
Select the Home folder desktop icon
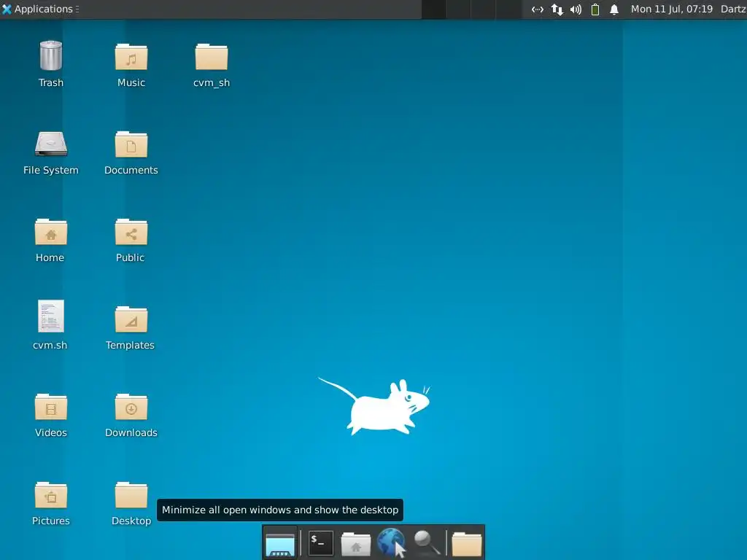tap(50, 232)
